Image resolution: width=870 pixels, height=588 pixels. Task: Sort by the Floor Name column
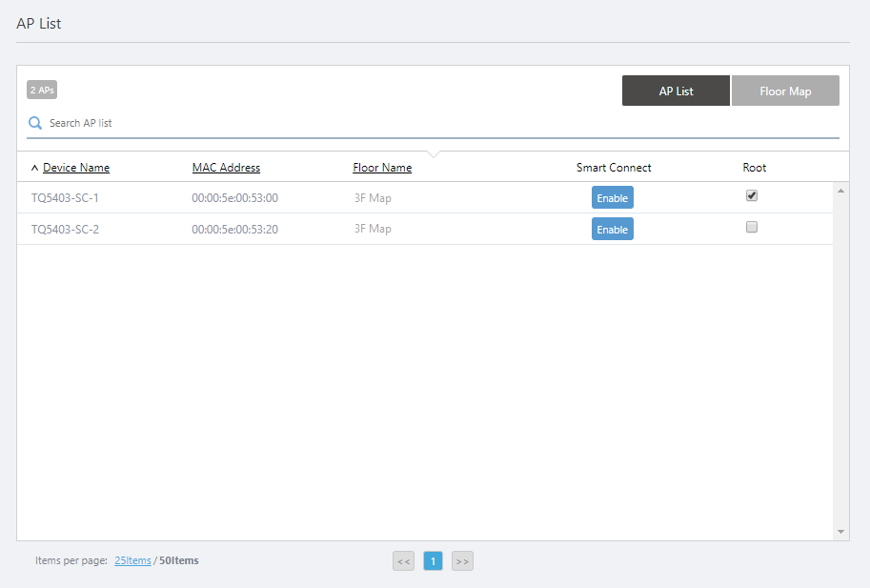(x=382, y=168)
